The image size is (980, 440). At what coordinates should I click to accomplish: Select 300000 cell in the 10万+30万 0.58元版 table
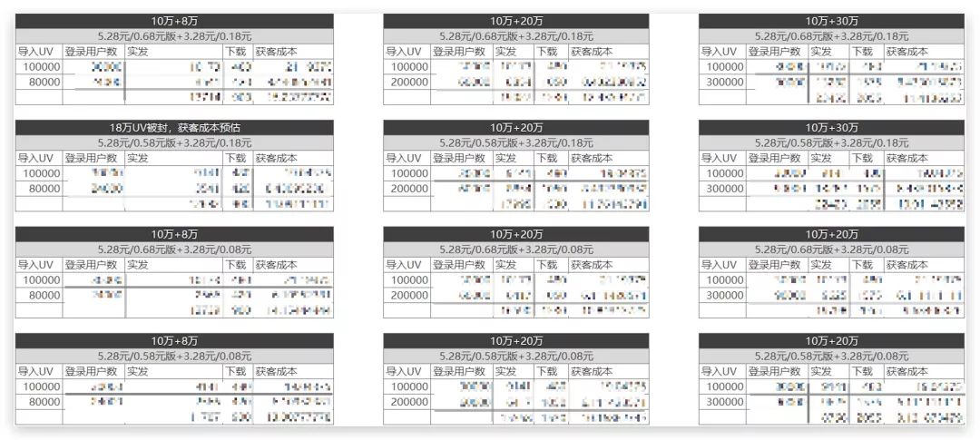(x=724, y=189)
